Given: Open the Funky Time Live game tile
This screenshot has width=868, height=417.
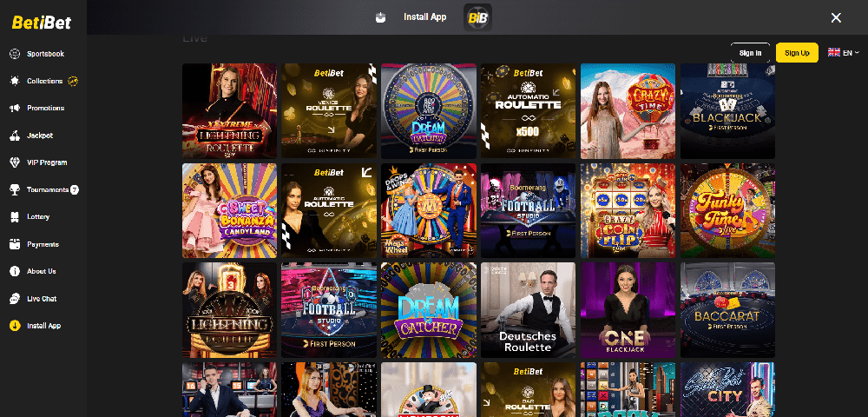Looking at the screenshot, I should tap(727, 210).
